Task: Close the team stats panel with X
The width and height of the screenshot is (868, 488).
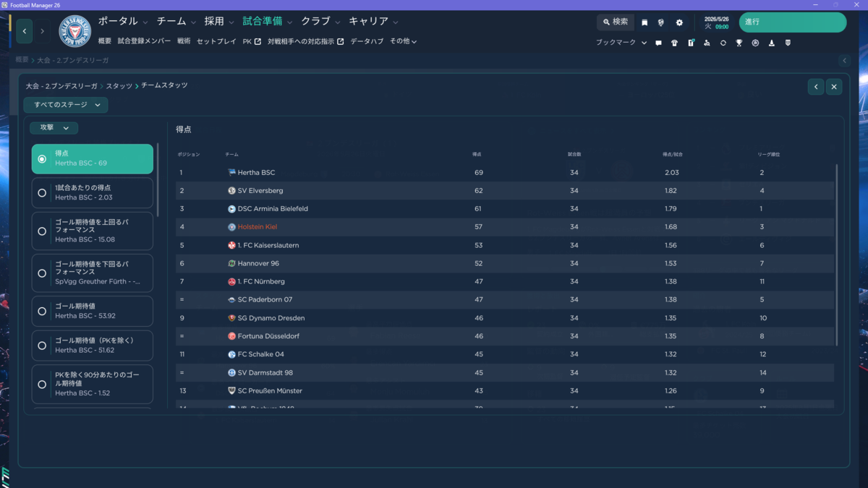Action: [834, 87]
